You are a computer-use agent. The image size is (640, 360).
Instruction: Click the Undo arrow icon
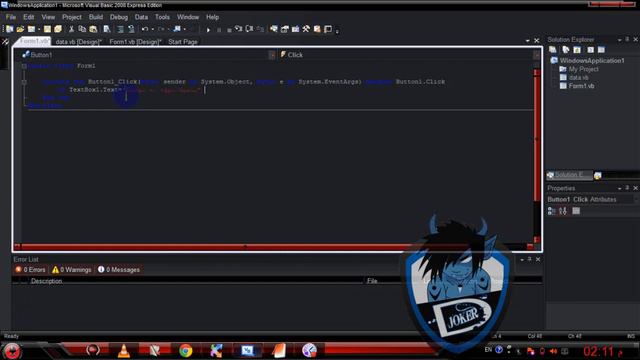(x=145, y=29)
